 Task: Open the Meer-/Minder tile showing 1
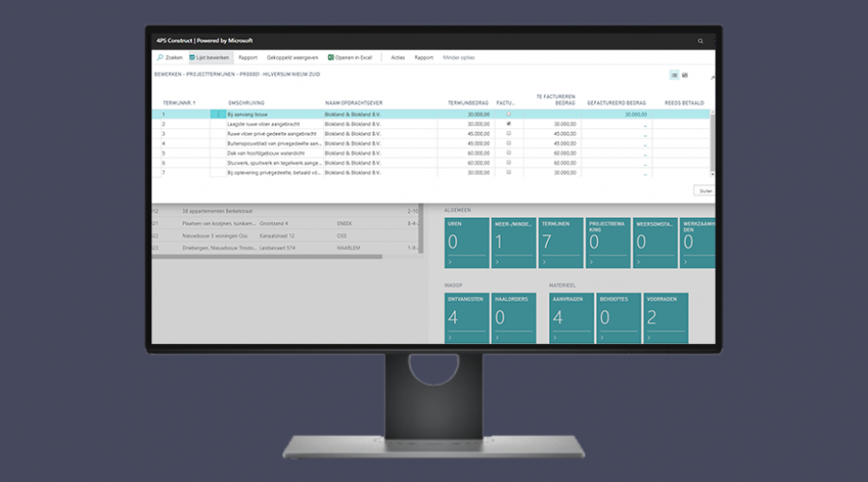[x=514, y=243]
